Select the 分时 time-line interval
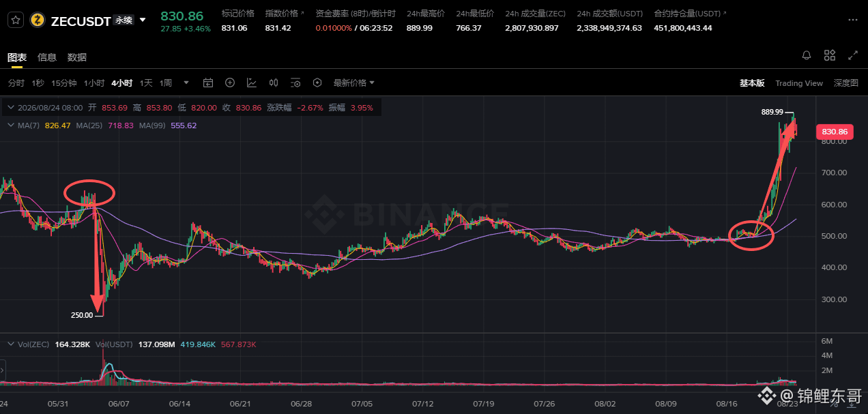 tap(16, 83)
